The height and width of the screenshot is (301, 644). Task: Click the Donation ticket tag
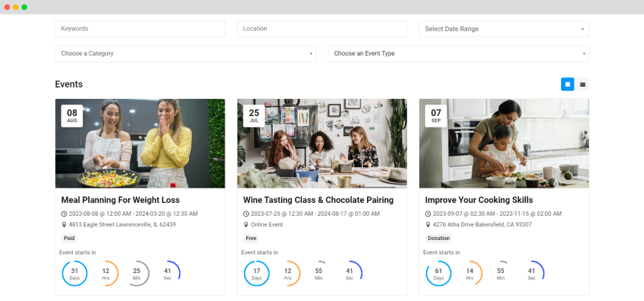point(439,238)
